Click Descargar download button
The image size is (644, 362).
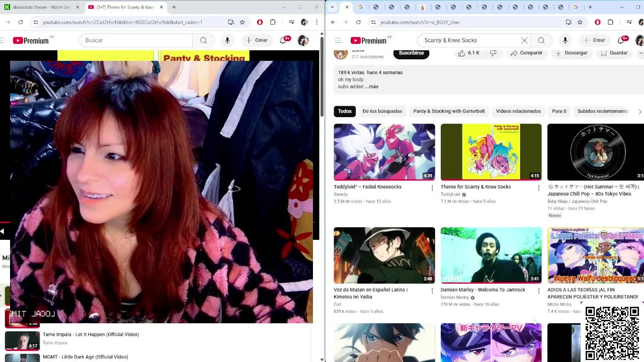click(571, 53)
